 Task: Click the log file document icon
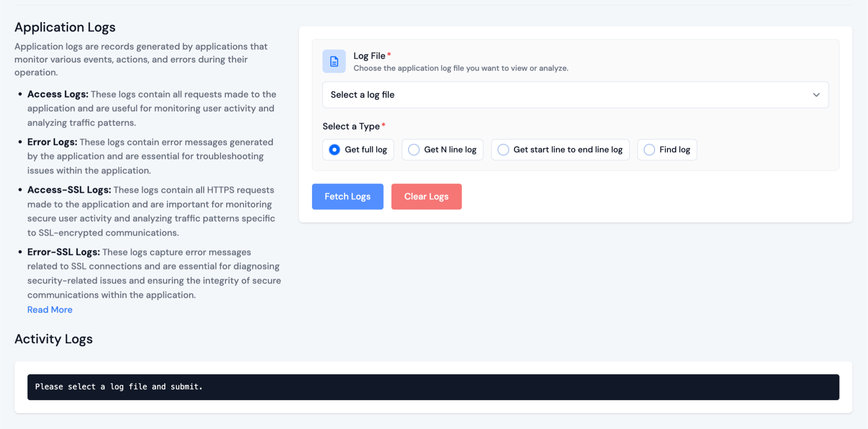334,62
